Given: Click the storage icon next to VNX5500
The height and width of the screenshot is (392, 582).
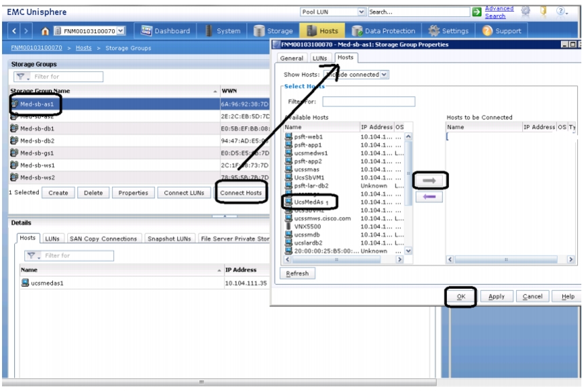Looking at the screenshot, I should click(x=288, y=227).
